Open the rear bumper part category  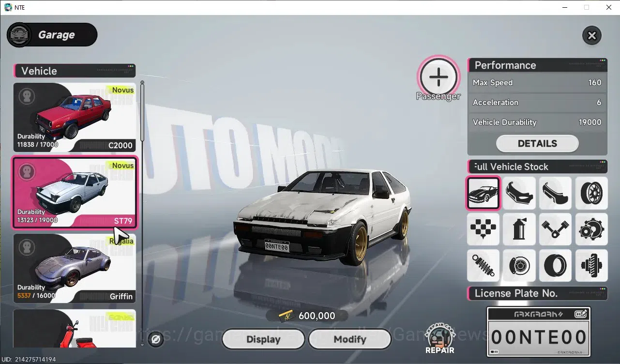(x=555, y=193)
